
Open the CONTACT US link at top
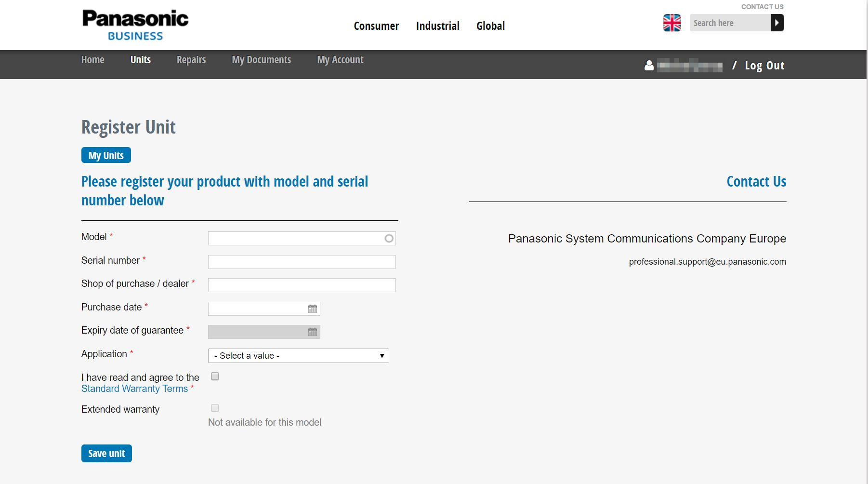pyautogui.click(x=762, y=7)
